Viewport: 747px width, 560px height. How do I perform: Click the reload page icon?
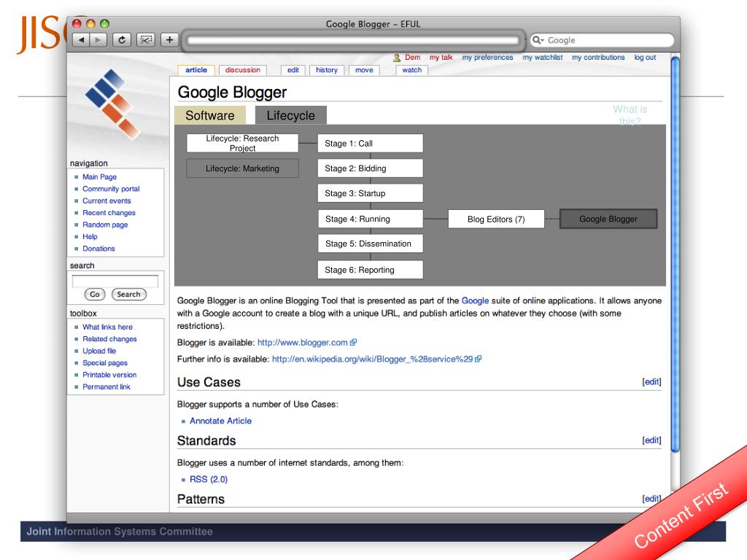(x=122, y=40)
